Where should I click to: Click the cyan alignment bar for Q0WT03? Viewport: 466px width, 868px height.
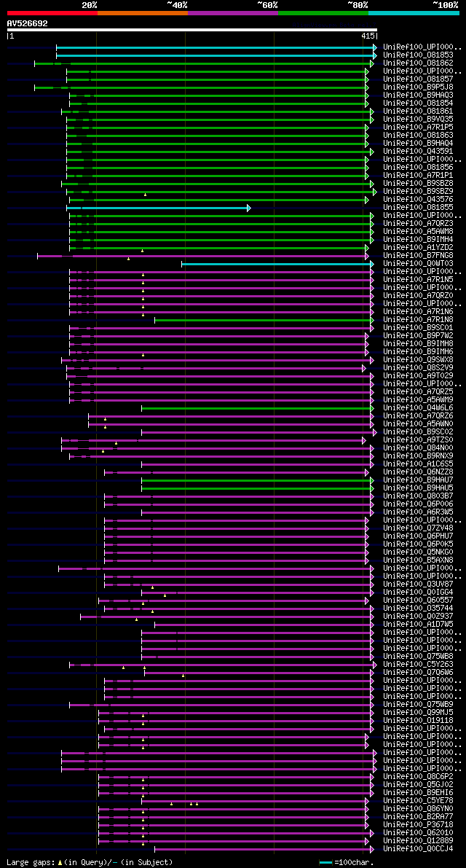point(278,264)
